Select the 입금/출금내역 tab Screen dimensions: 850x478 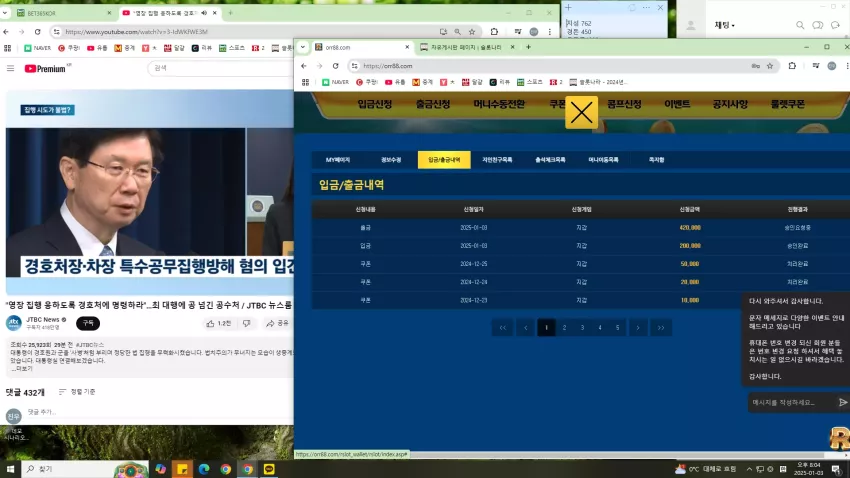pos(444,160)
